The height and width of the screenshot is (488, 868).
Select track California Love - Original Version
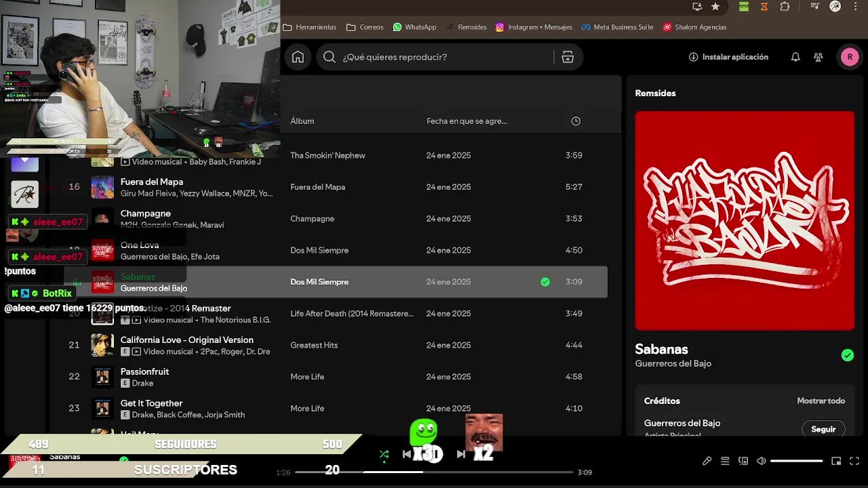(186, 340)
